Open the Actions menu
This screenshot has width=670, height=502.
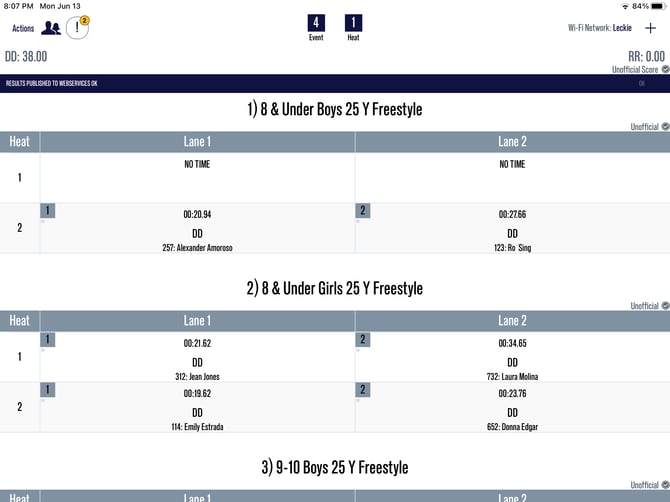point(23,28)
